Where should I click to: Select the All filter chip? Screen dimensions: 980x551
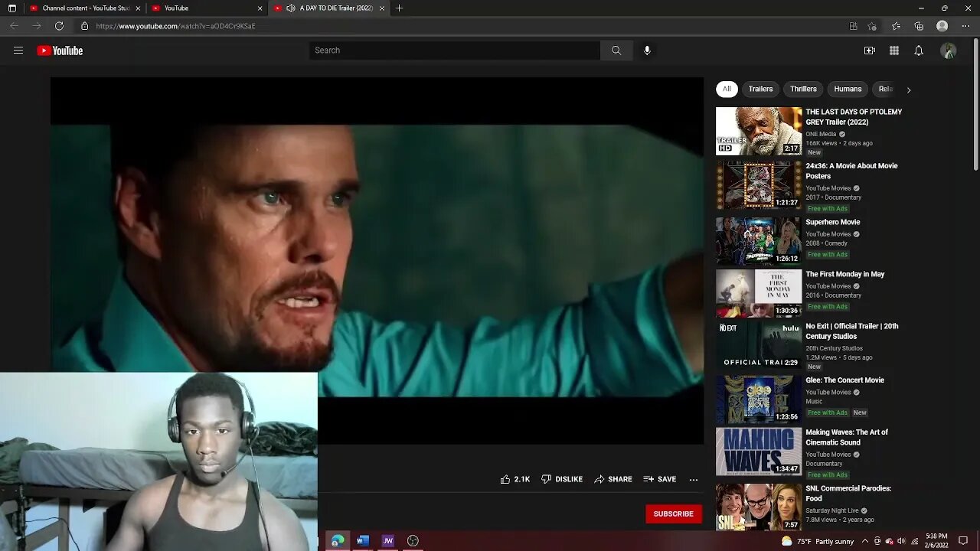(x=727, y=89)
